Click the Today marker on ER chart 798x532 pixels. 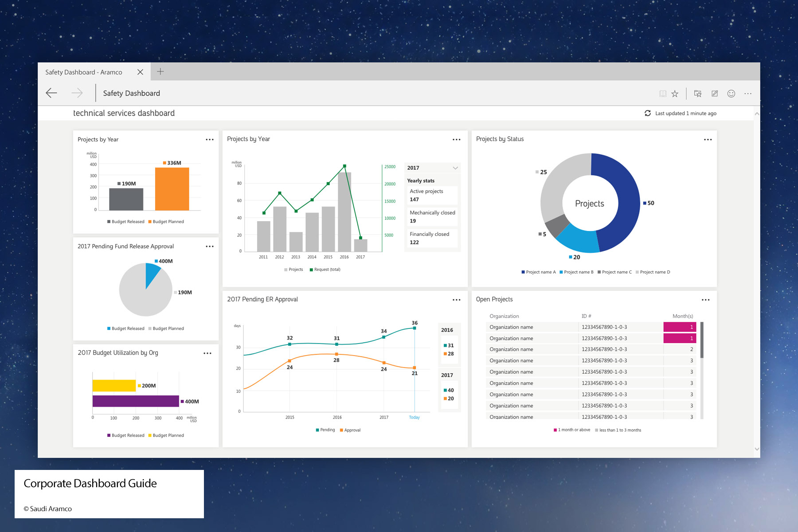pyautogui.click(x=414, y=417)
